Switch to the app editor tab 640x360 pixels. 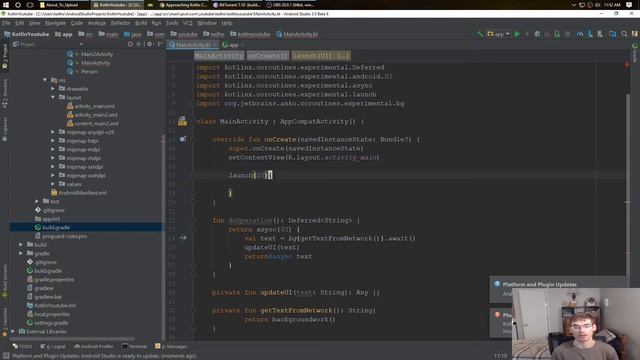[232, 44]
